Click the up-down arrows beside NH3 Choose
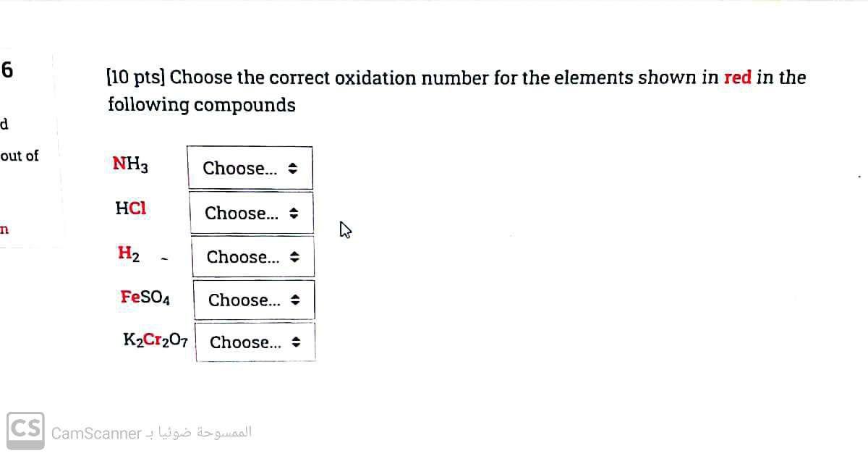Image resolution: width=868 pixels, height=456 pixels. pyautogui.click(x=293, y=168)
